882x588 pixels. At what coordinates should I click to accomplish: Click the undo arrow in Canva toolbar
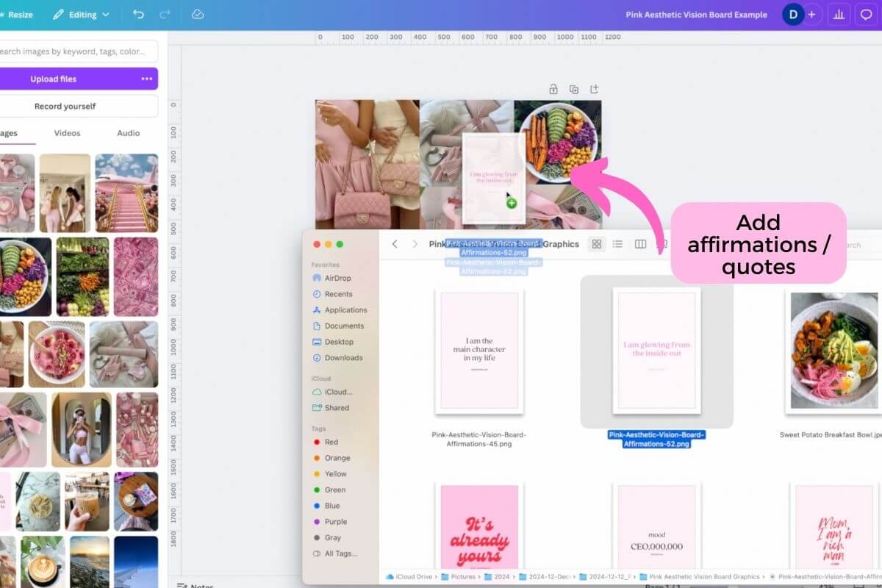pos(139,14)
